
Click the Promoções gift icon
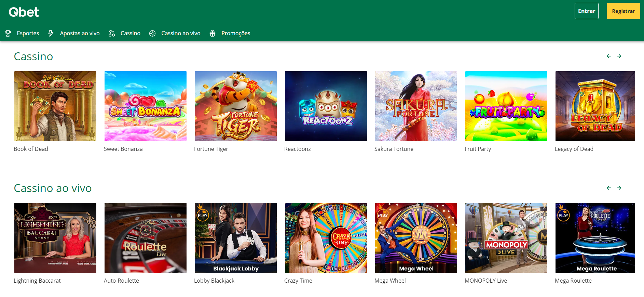[213, 33]
